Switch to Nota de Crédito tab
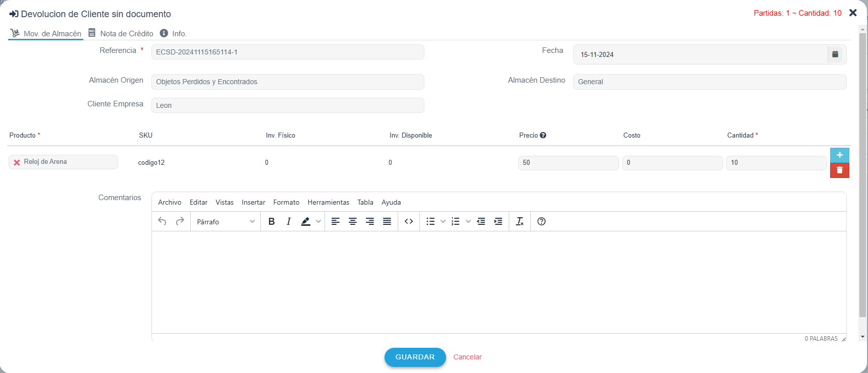868x373 pixels. tap(121, 33)
